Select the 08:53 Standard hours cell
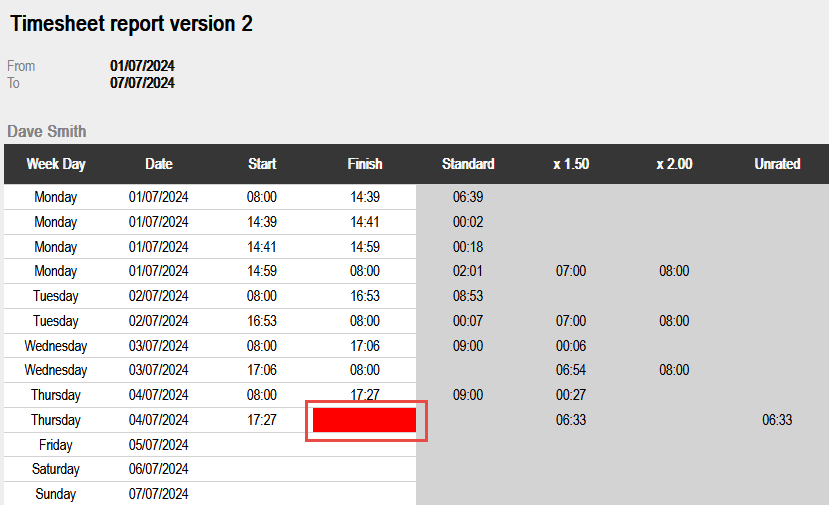 pyautogui.click(x=468, y=296)
